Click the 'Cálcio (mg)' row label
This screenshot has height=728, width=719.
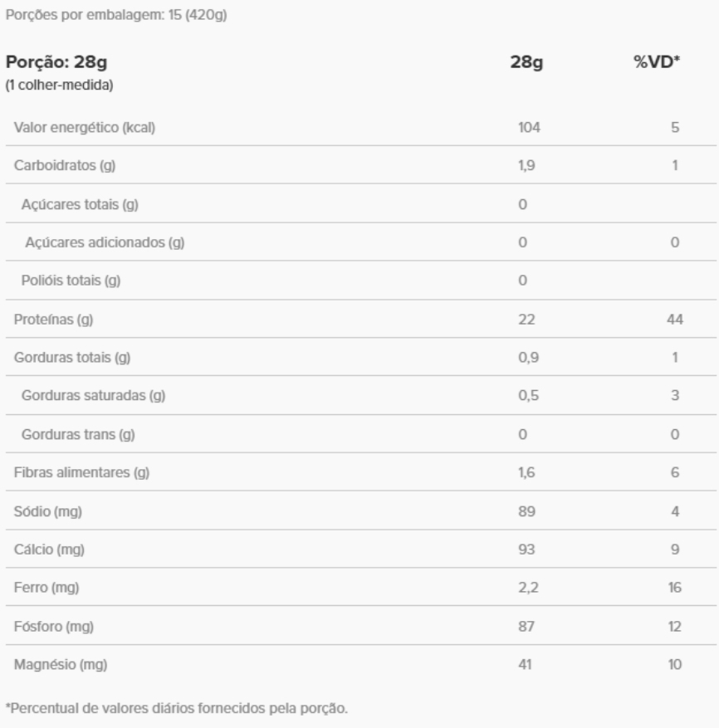point(51,550)
